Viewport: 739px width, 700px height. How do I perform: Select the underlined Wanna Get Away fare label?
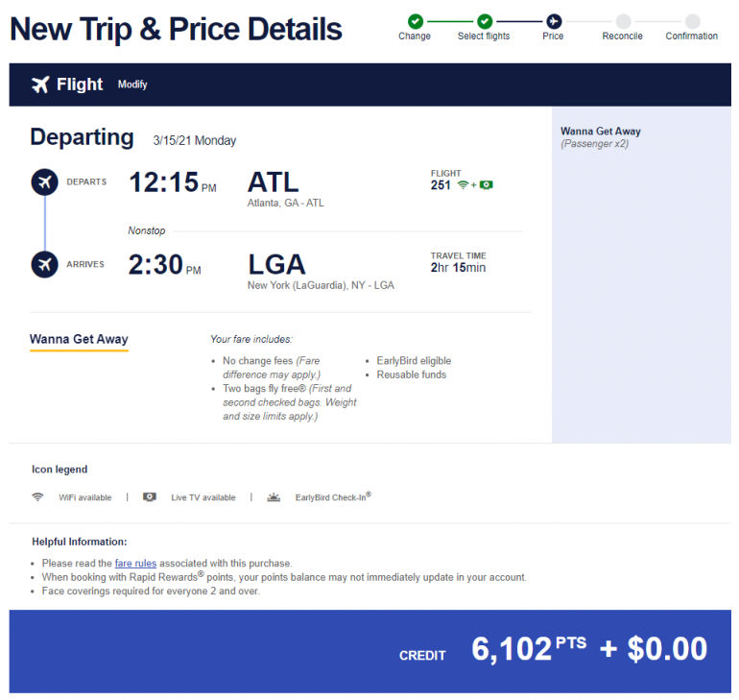coord(79,339)
